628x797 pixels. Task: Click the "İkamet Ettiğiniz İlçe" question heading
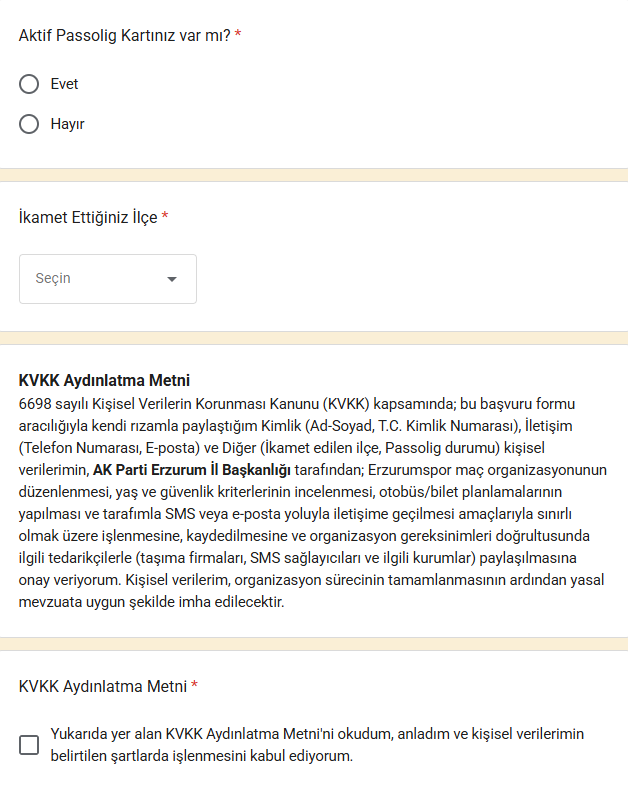(x=88, y=217)
